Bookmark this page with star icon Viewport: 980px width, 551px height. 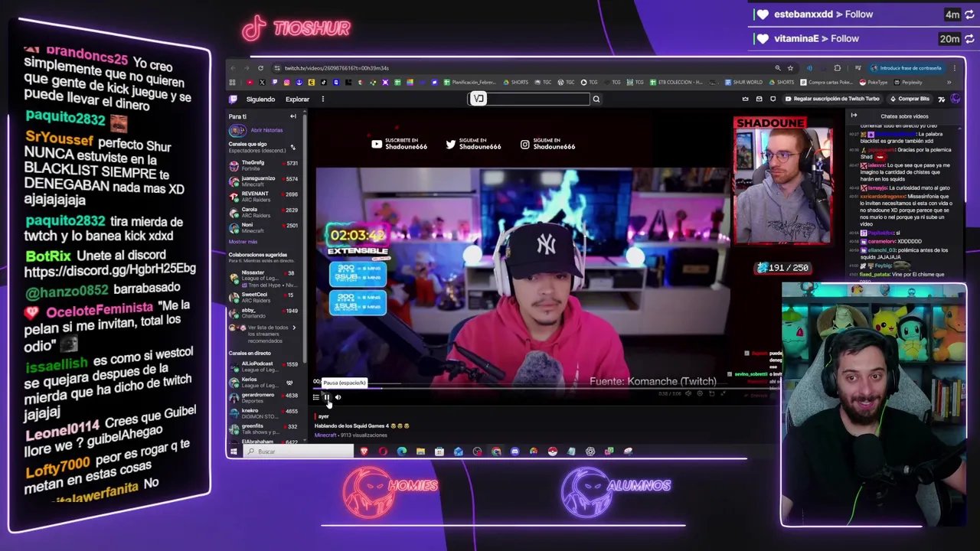[x=790, y=68]
